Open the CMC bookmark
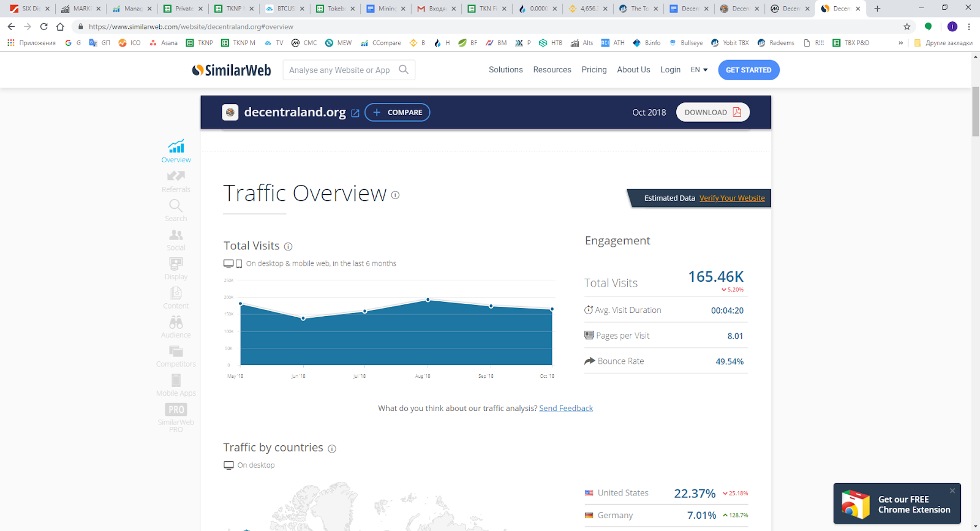Screen dimensions: 980x531 click(304, 43)
